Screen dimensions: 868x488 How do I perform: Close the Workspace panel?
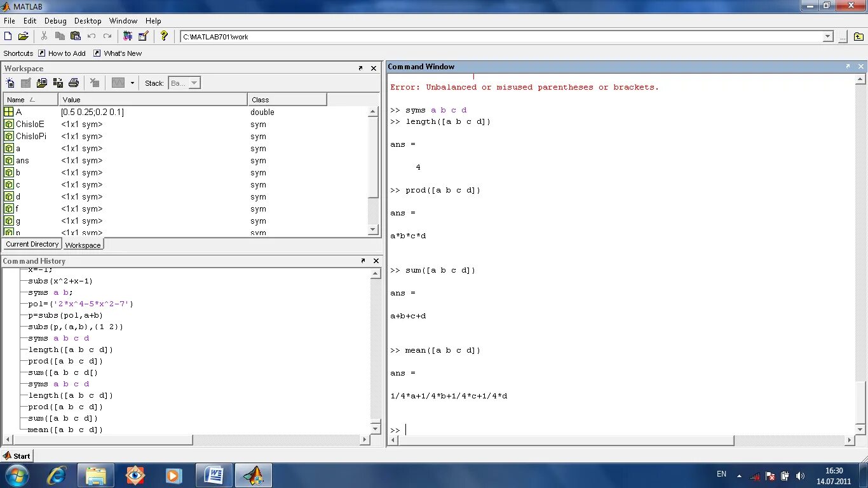tap(374, 68)
